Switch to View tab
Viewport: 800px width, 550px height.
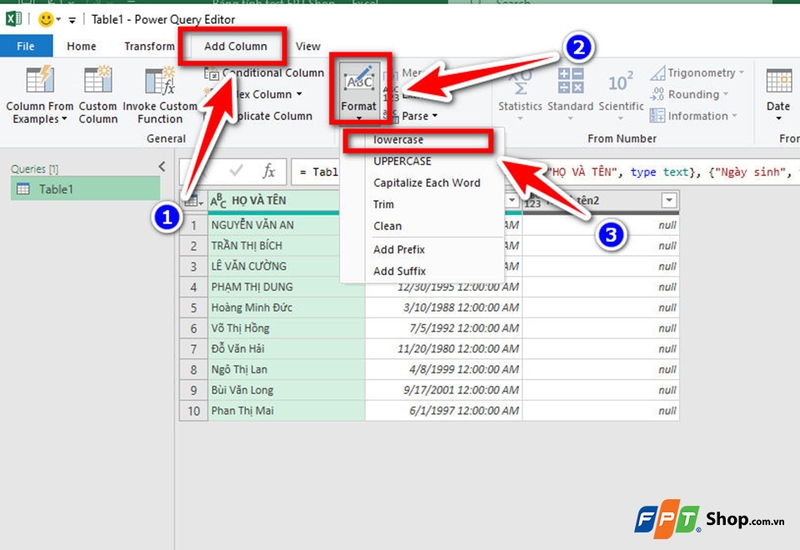pos(308,46)
